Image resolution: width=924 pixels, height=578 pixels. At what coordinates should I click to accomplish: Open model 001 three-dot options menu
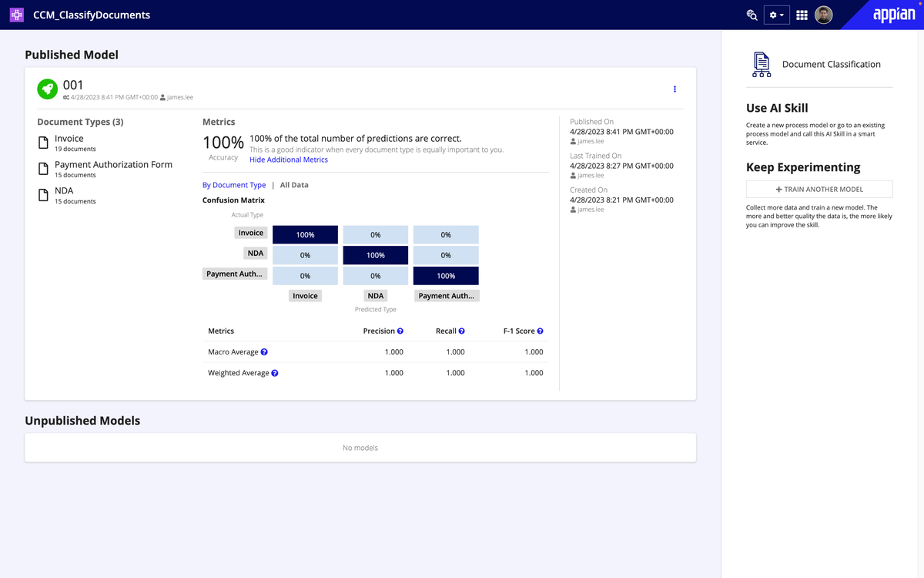pos(675,89)
